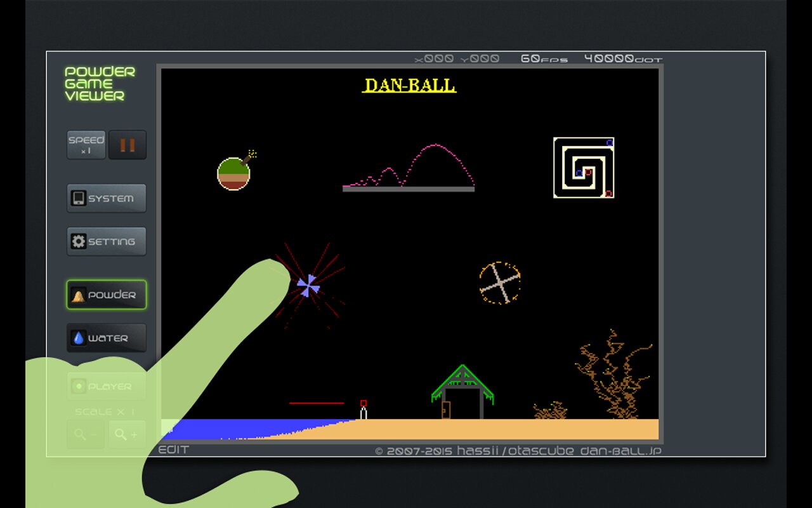Click the gray platform under the pink arcs

pyautogui.click(x=409, y=189)
